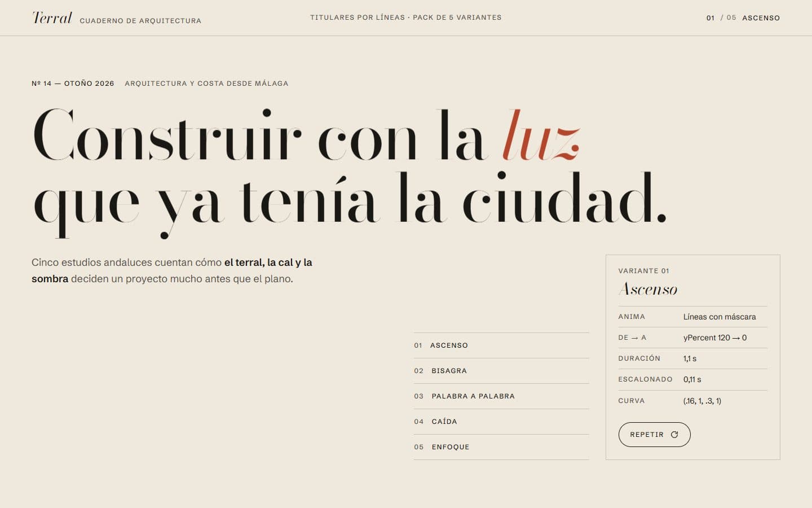812x508 pixels.
Task: Click the "Escalonado" row label
Action: [x=645, y=379]
